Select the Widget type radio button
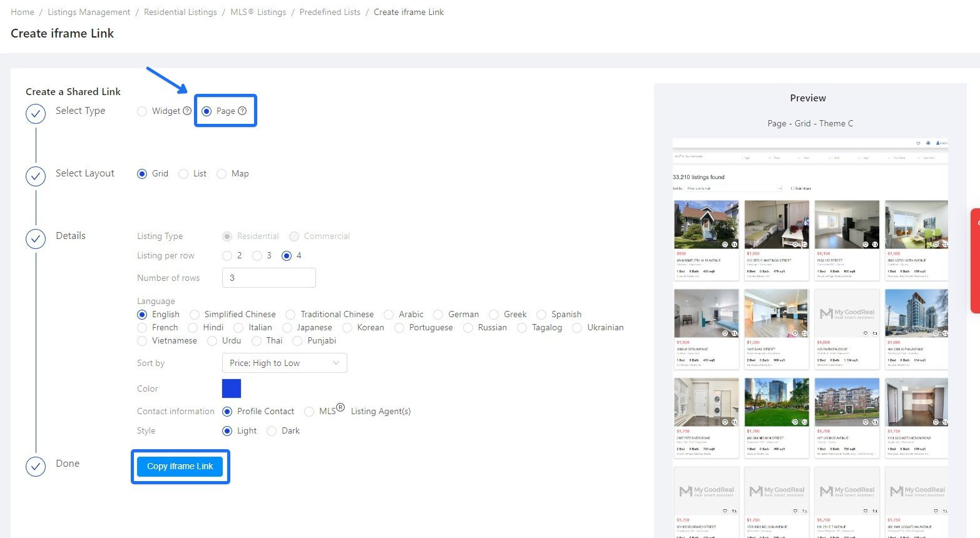The image size is (980, 538). pos(142,111)
